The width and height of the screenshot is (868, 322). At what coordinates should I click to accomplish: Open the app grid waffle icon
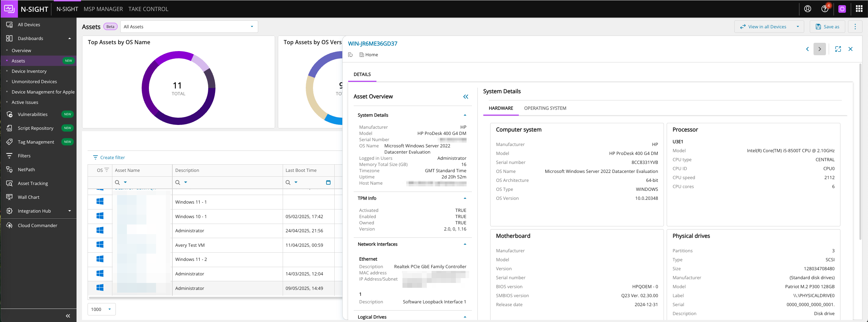pyautogui.click(x=859, y=9)
